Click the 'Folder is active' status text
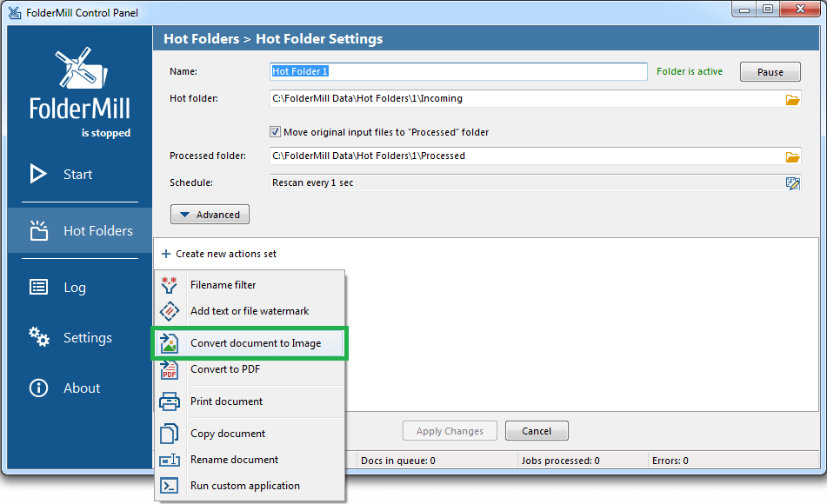This screenshot has height=504, width=827. pos(690,71)
